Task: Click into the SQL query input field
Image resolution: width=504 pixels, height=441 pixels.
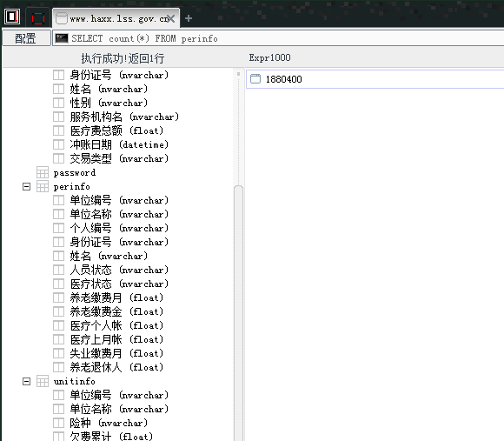Action: pyautogui.click(x=283, y=38)
